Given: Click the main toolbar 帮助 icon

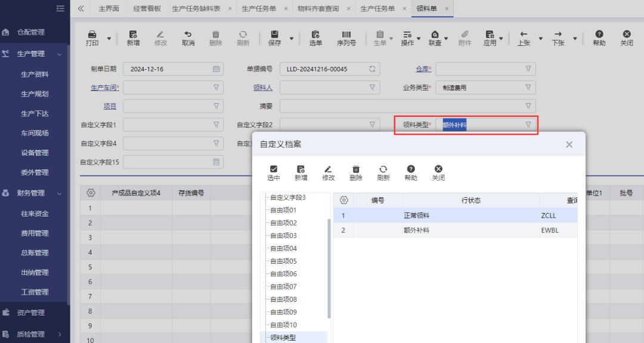Looking at the screenshot, I should pyautogui.click(x=599, y=34).
